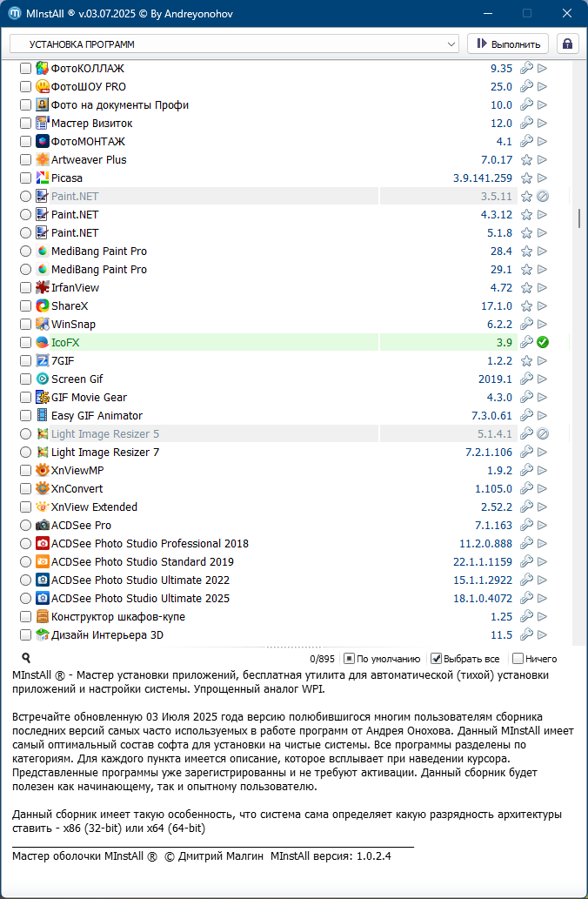
Task: Click the star icon for IrfanView
Action: pos(526,288)
